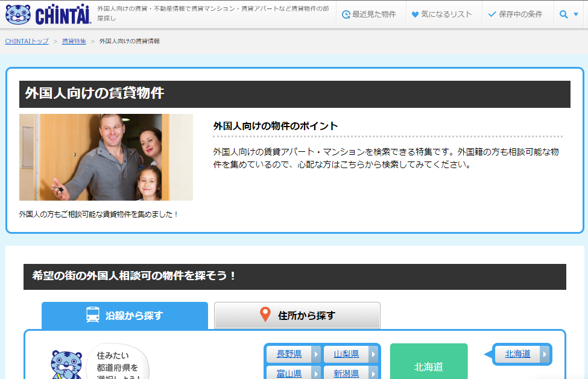
Task: Click the magnifying glass search icon
Action: (563, 14)
